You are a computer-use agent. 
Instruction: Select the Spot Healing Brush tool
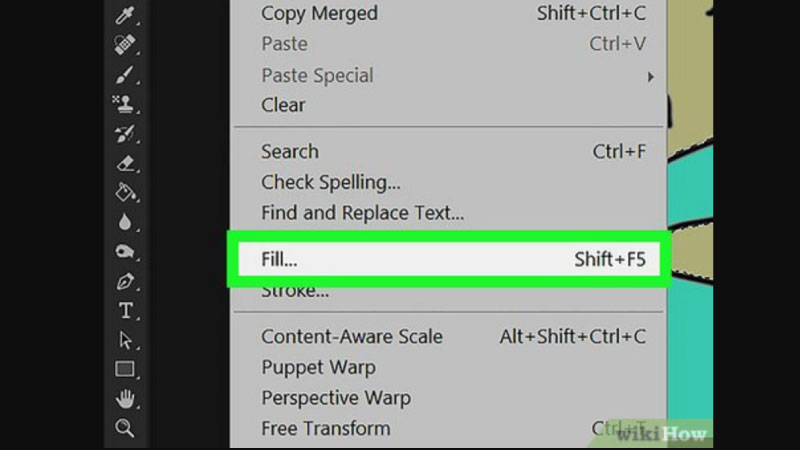[125, 44]
